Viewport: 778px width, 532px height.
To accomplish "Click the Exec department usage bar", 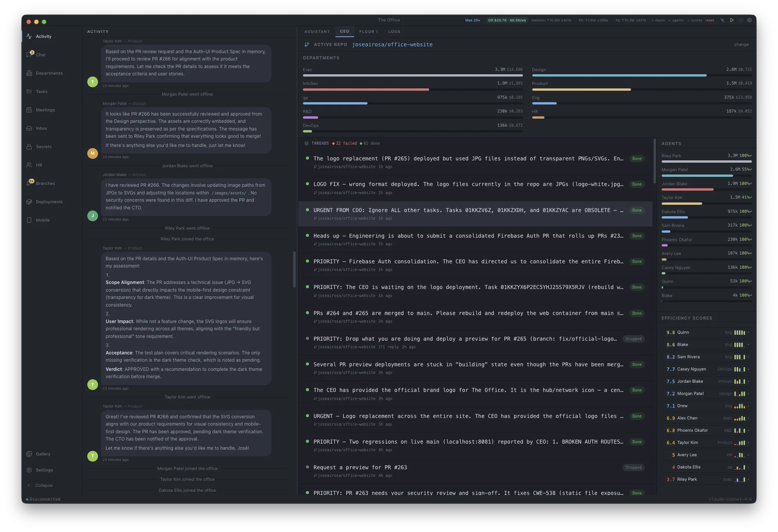I will (413, 75).
